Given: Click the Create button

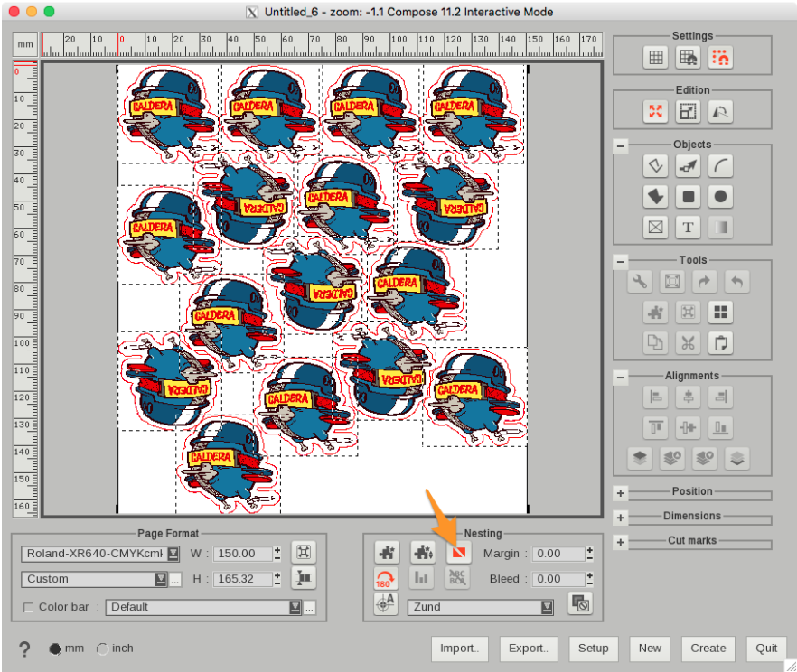Looking at the screenshot, I should coord(708,649).
